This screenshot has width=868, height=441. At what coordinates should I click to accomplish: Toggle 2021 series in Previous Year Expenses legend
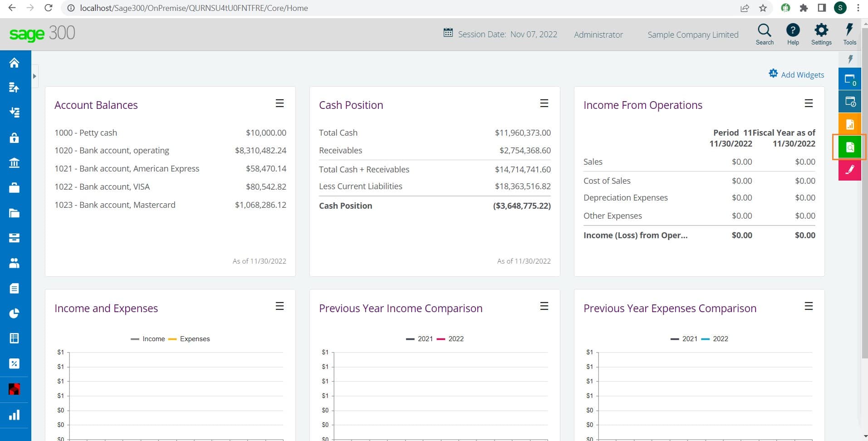tap(684, 339)
